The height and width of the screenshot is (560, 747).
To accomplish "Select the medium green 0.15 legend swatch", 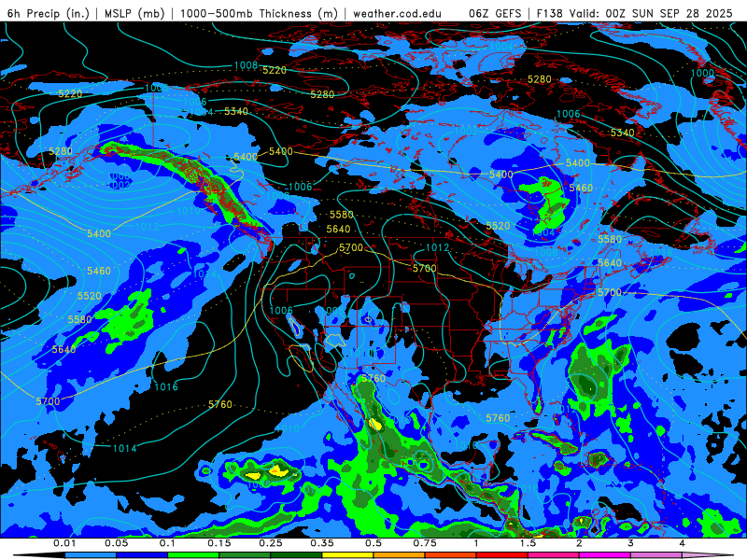I will [245, 555].
